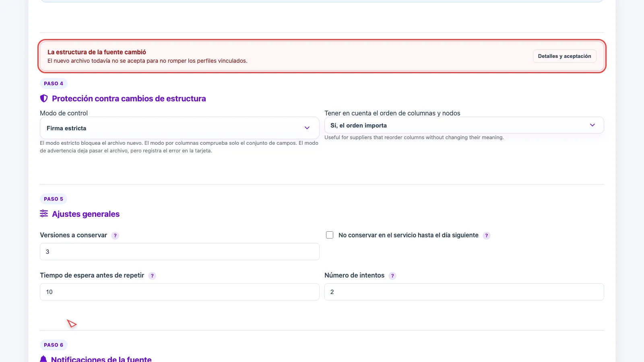Click 'El nuevo archivo todavía no se acepta' message
The height and width of the screenshot is (362, 644).
click(x=147, y=61)
